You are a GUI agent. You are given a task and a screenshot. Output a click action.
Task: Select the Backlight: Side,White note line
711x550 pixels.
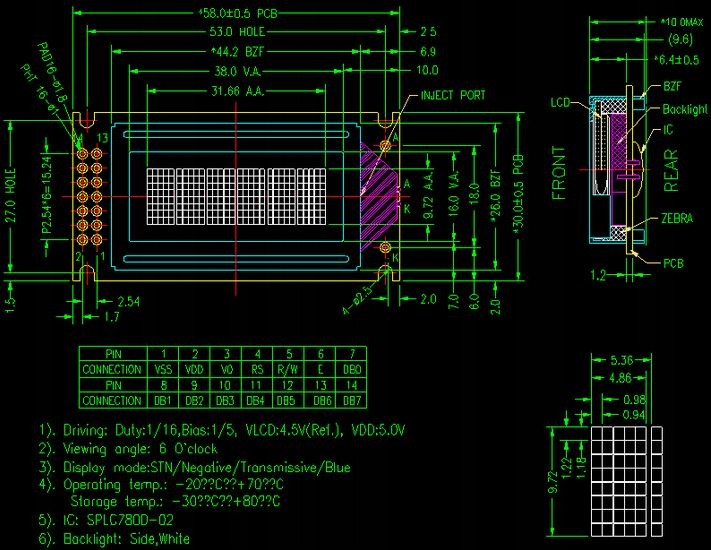(x=115, y=539)
